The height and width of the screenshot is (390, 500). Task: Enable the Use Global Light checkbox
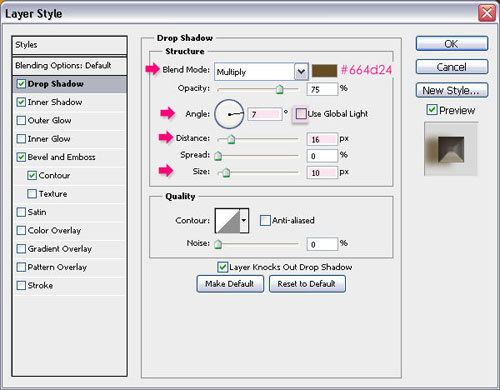point(301,114)
